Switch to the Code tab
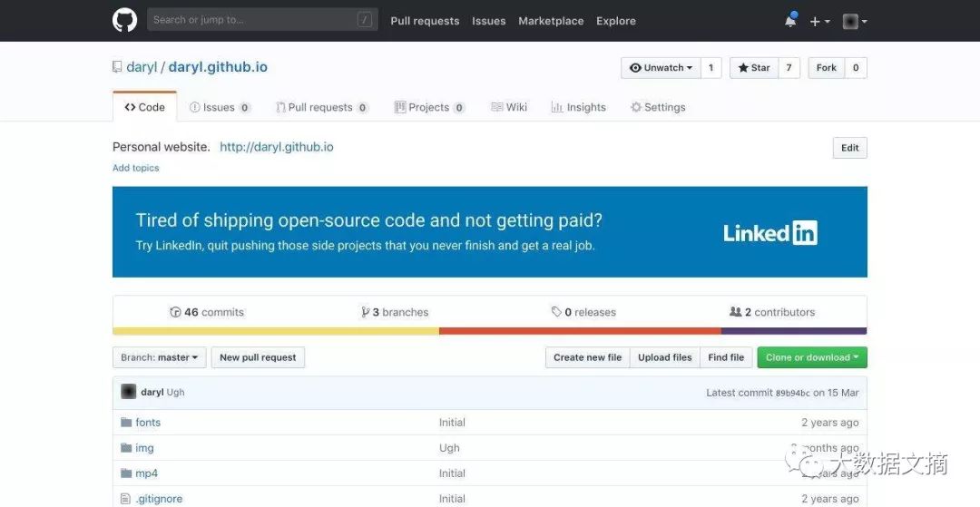Screen dimensions: 980x507 (x=145, y=107)
